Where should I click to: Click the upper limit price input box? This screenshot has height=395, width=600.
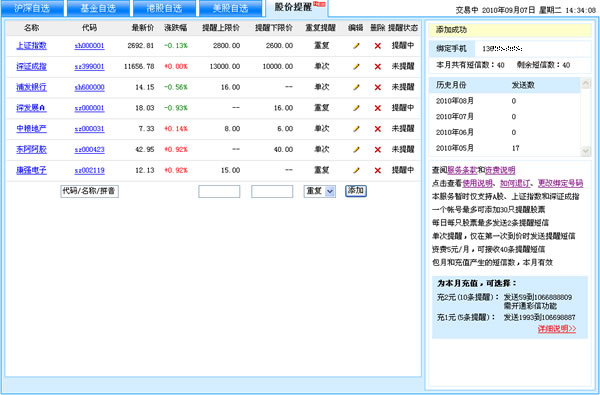(x=219, y=191)
